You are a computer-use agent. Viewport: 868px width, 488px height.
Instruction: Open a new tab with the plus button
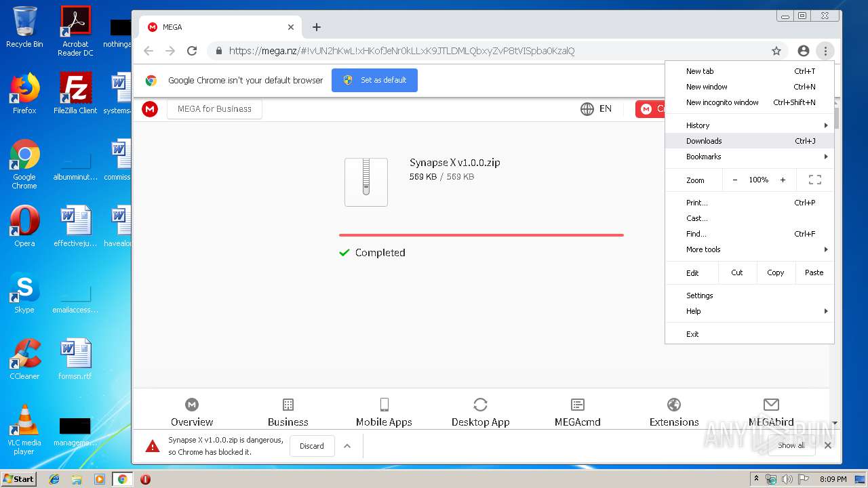point(317,27)
